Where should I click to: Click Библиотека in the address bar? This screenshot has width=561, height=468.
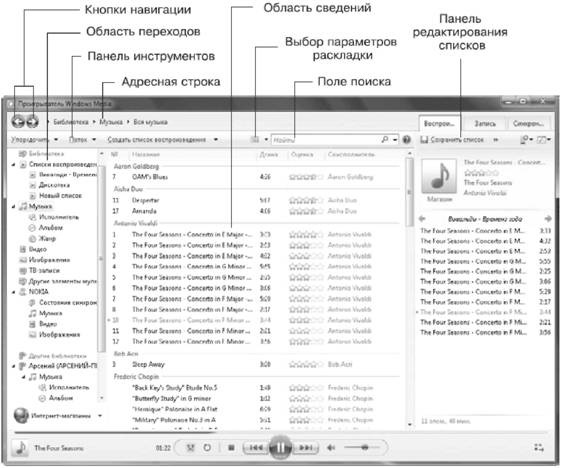[70, 122]
